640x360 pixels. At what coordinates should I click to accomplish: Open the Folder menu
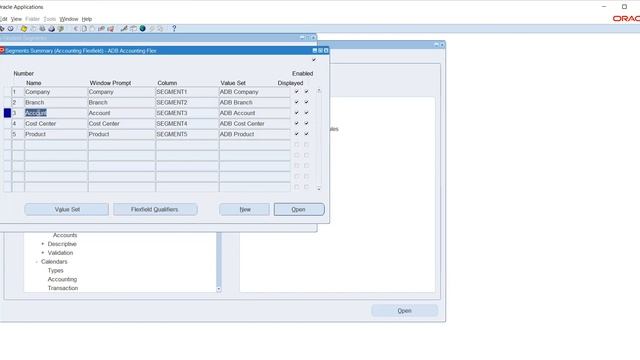[33, 19]
